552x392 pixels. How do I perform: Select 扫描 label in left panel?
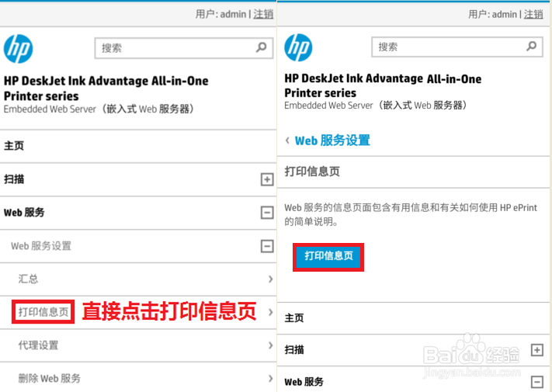(14, 179)
